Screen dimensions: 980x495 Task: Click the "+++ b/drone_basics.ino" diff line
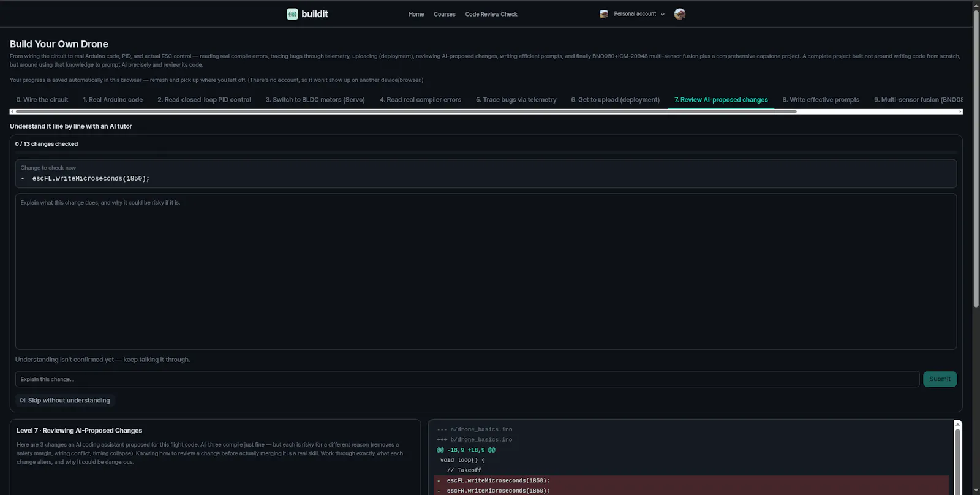click(475, 440)
